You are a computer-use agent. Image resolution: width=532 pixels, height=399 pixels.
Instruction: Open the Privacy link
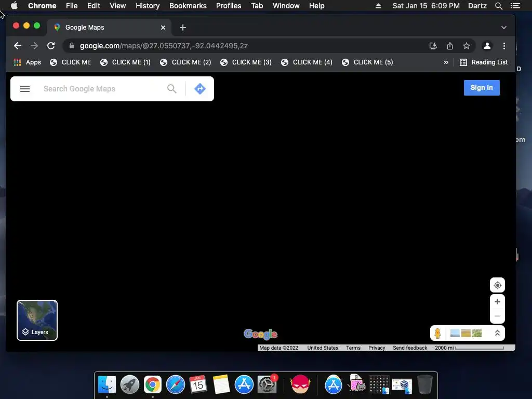pyautogui.click(x=377, y=348)
